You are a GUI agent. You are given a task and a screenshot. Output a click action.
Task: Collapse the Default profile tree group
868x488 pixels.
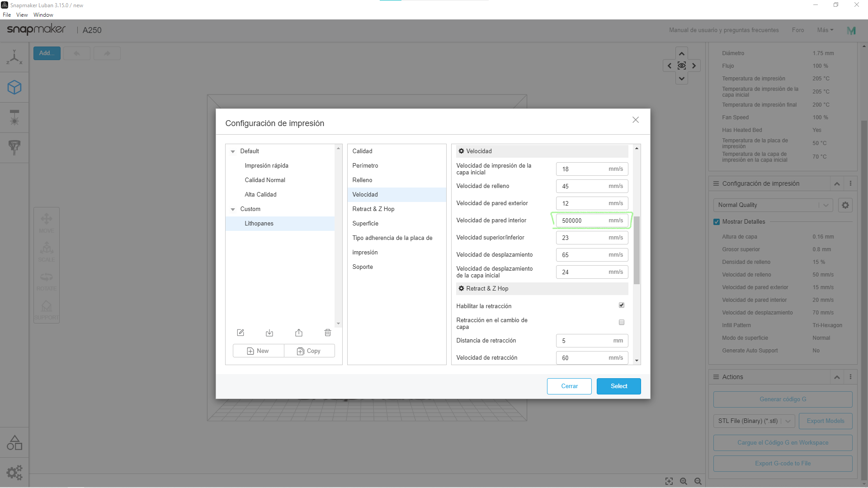pyautogui.click(x=233, y=152)
